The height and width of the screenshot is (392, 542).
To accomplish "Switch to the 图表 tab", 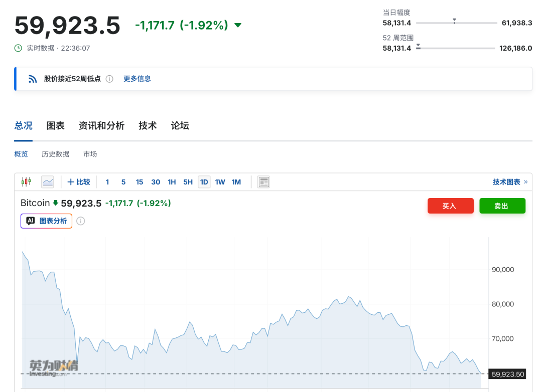I will (x=55, y=125).
